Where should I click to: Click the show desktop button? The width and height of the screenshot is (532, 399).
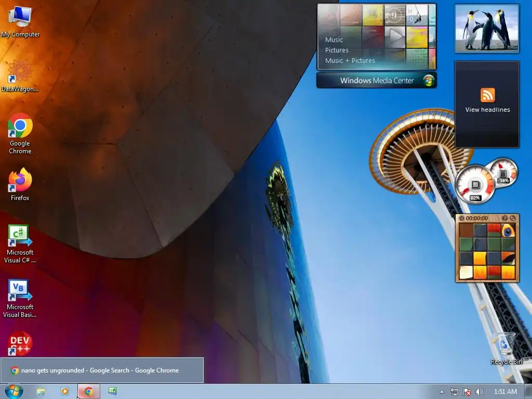528,392
